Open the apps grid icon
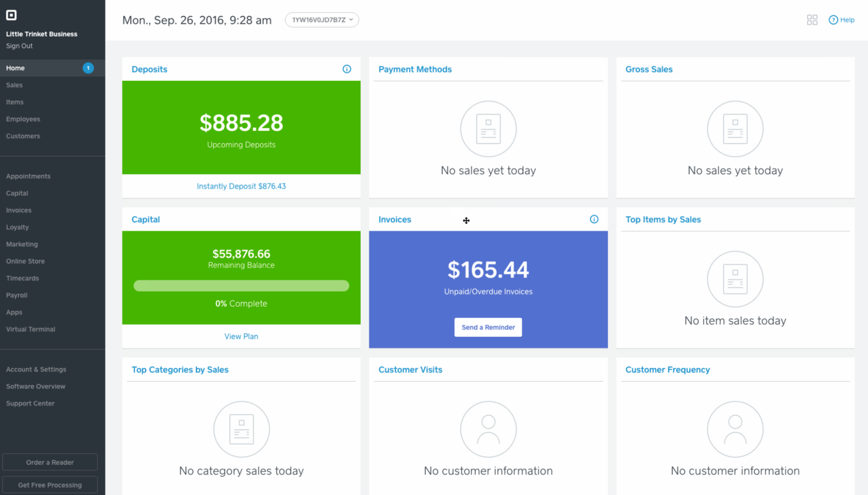Screen dimensions: 868x495 812,19
